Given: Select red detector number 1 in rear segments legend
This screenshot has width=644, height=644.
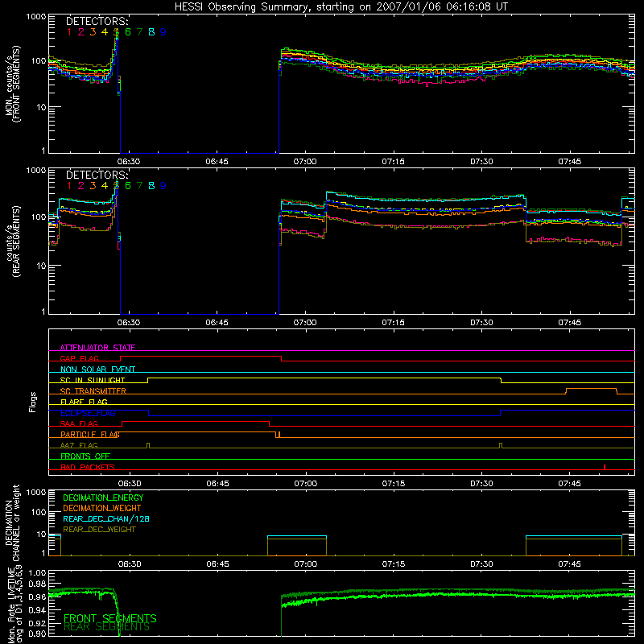Looking at the screenshot, I should [x=69, y=186].
